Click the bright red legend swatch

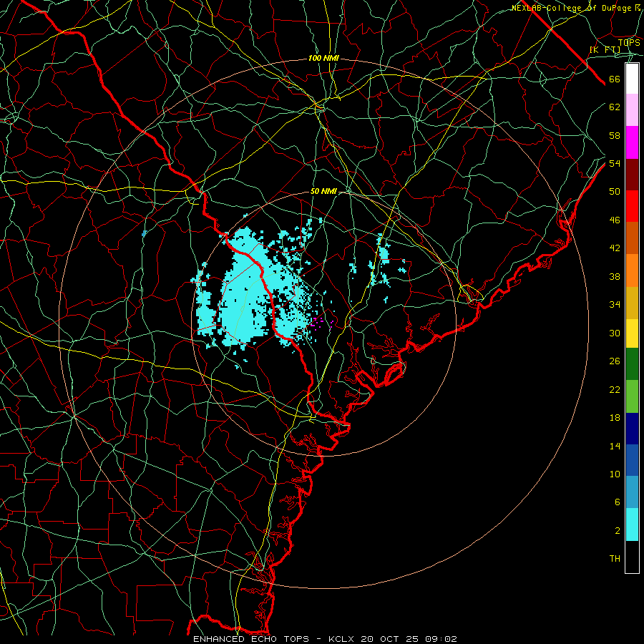(632, 206)
